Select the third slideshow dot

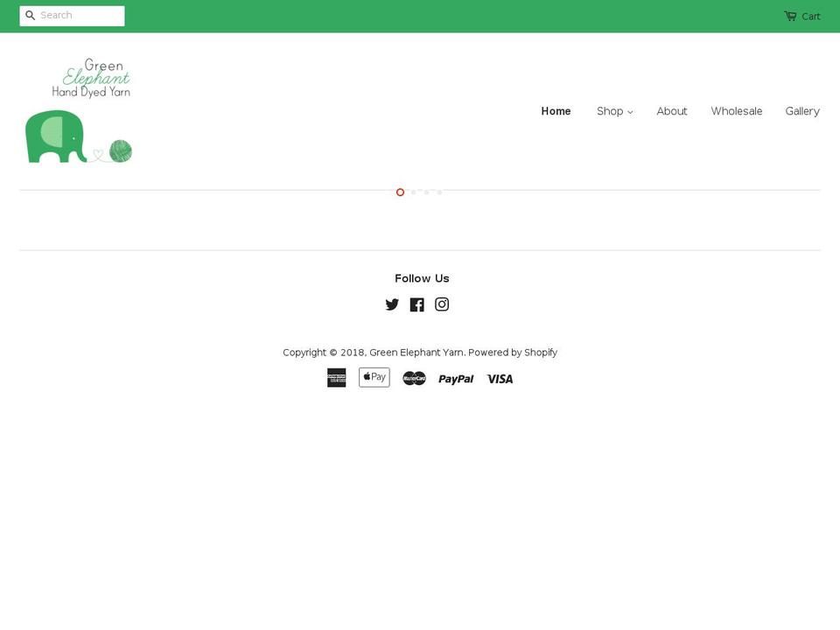426,192
